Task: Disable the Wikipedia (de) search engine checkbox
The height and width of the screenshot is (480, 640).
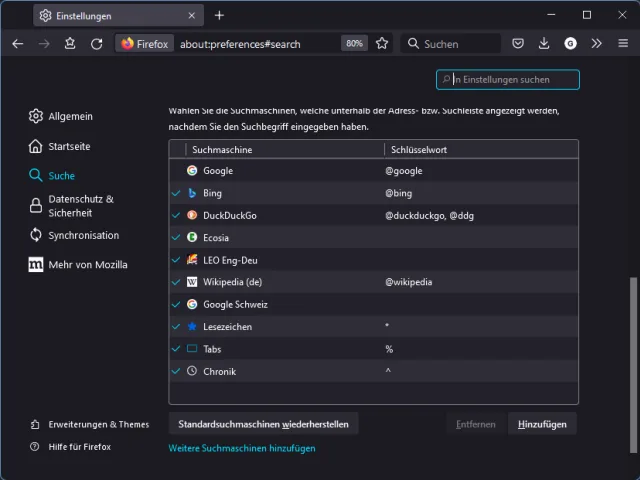Action: (177, 282)
